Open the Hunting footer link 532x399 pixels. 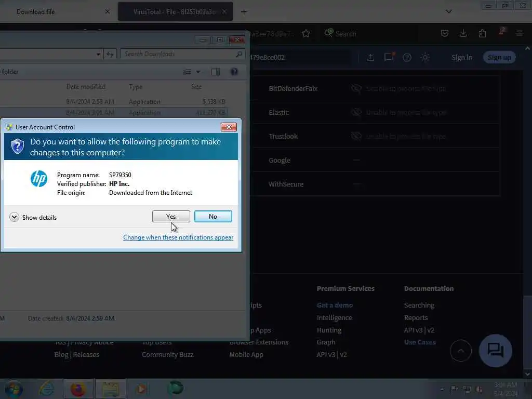[329, 330]
